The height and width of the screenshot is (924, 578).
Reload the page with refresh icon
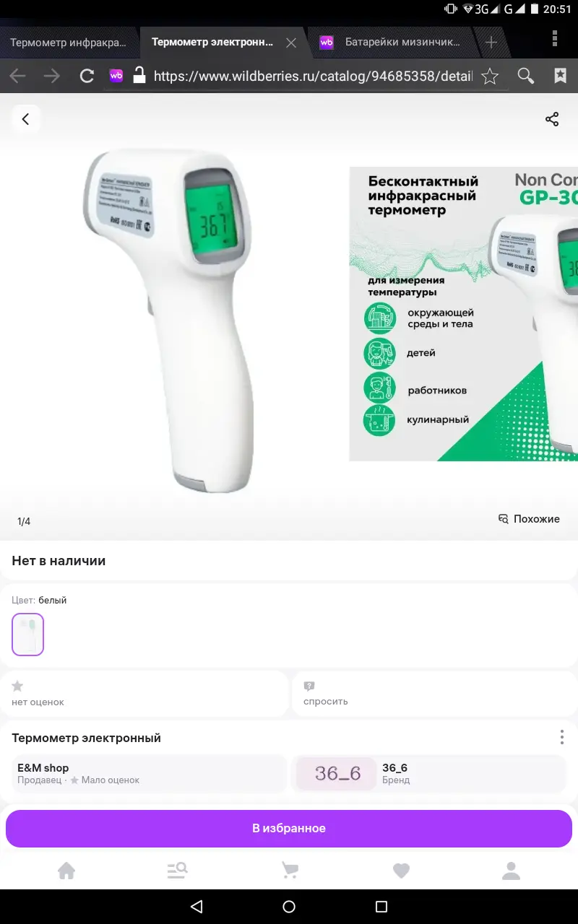[87, 76]
